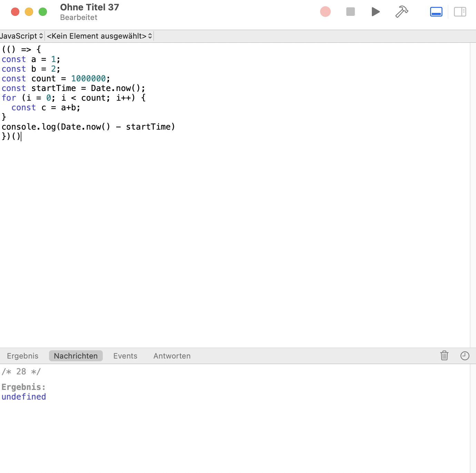This screenshot has width=476, height=473.
Task: Run the script with Play button
Action: point(376,12)
